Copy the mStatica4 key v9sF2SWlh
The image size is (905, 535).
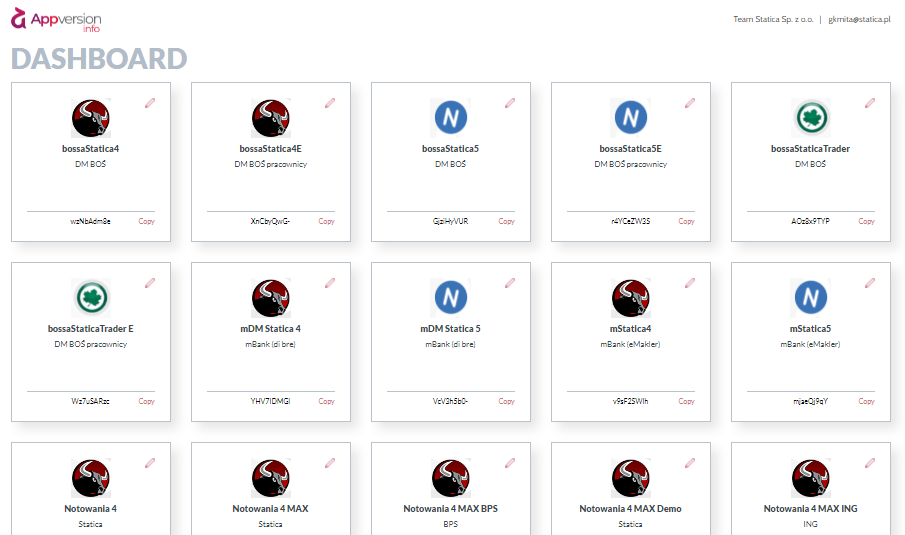click(x=687, y=401)
